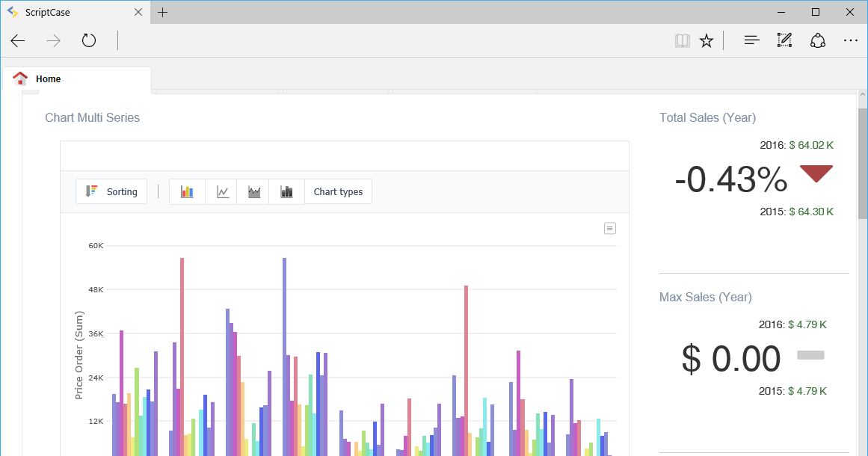
Task: Click the Sorting button
Action: (x=111, y=192)
